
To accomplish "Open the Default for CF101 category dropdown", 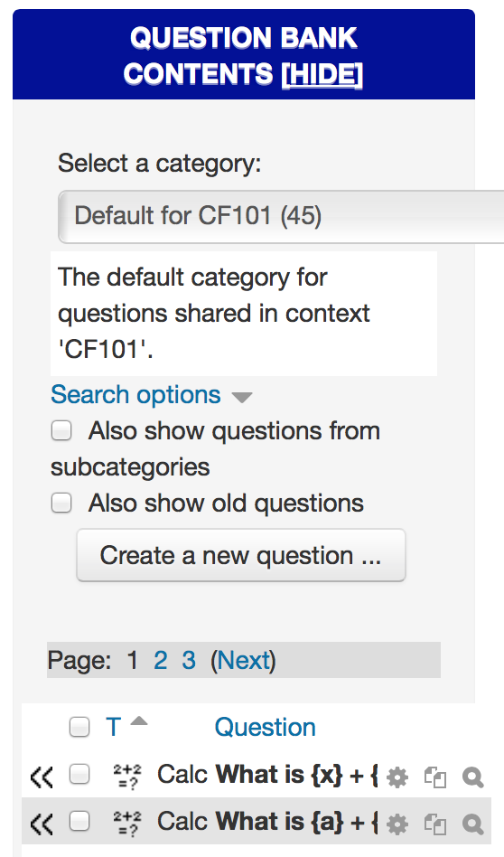I will click(281, 216).
